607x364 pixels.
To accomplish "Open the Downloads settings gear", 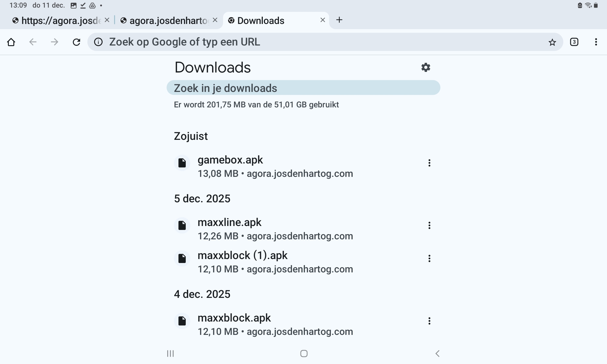I will click(x=426, y=67).
